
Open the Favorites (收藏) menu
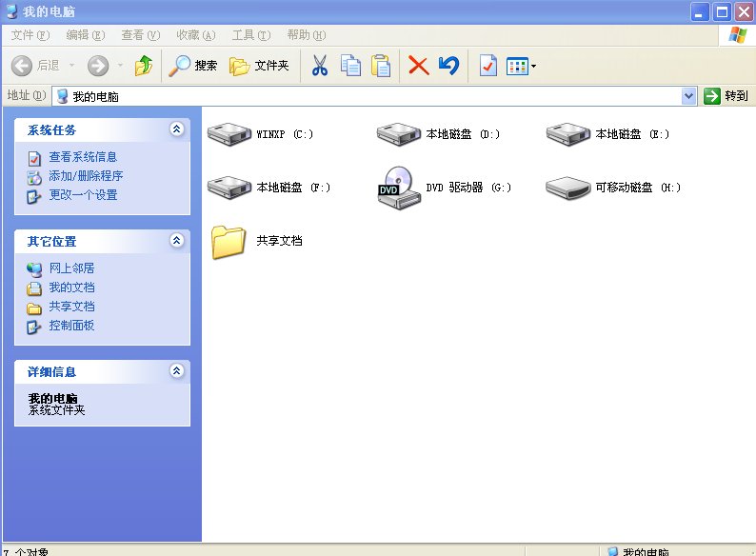(195, 35)
